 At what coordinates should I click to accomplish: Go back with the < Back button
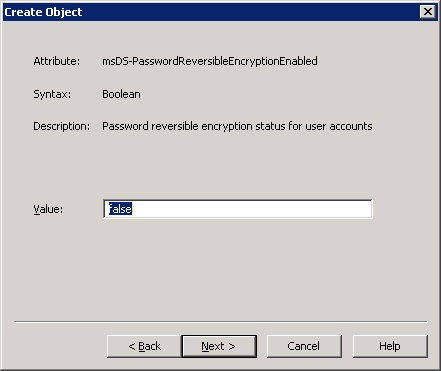[x=144, y=346]
